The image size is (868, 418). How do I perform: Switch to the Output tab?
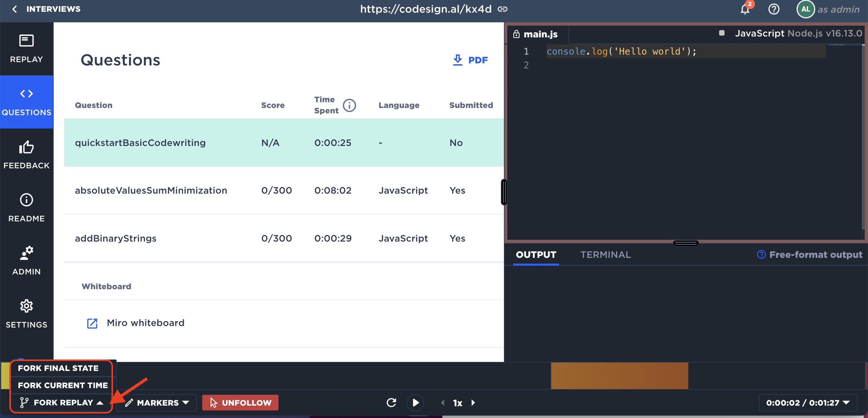click(536, 255)
